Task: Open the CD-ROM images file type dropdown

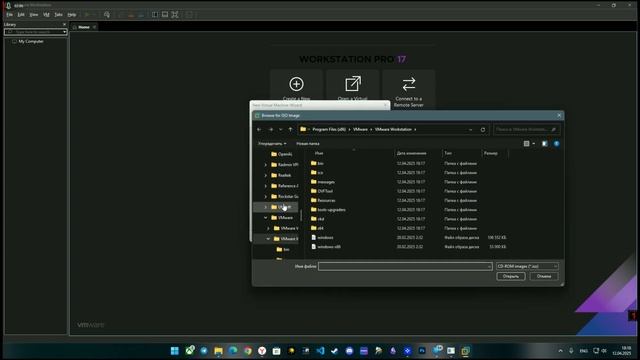Action: 527,266
